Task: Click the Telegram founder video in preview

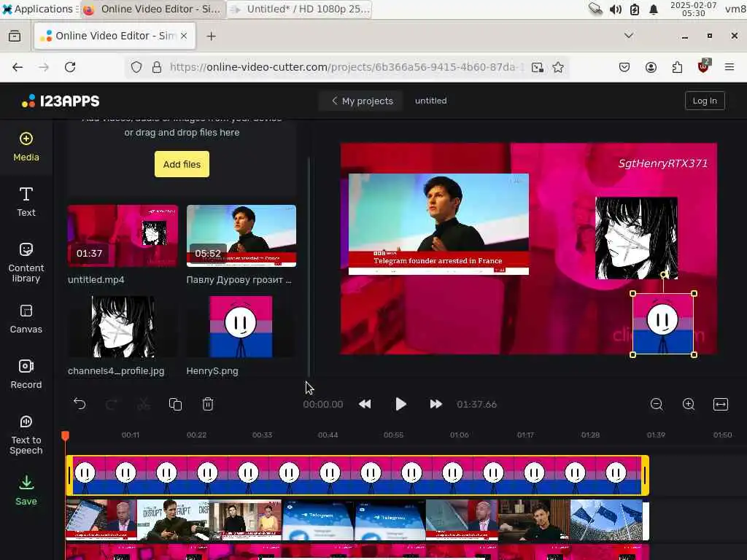Action: pos(438,225)
